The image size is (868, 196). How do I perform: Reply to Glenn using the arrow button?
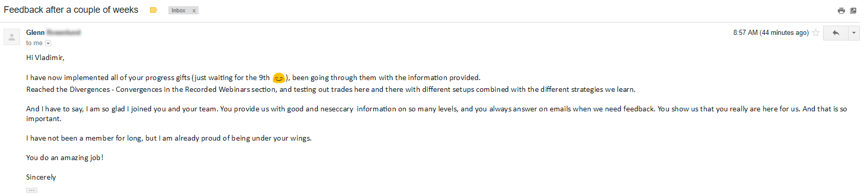(835, 33)
